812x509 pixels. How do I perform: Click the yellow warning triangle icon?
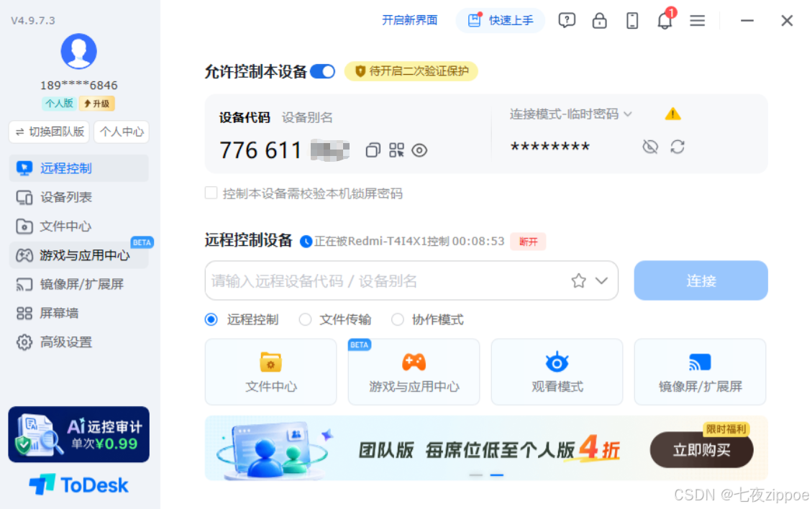[x=672, y=114]
